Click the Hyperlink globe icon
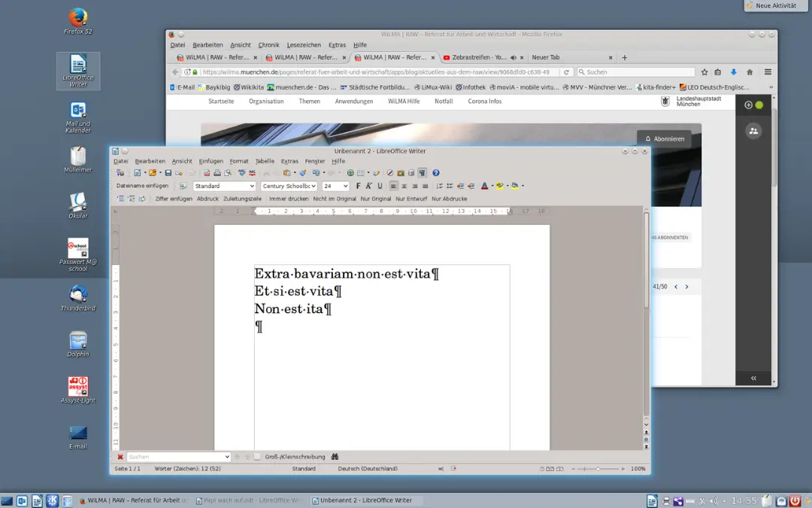812x508 pixels. (x=350, y=172)
